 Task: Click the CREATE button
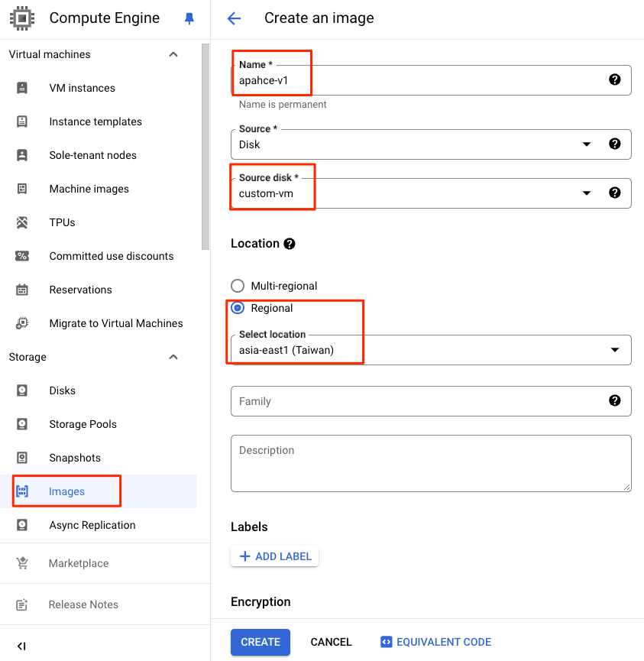(261, 642)
